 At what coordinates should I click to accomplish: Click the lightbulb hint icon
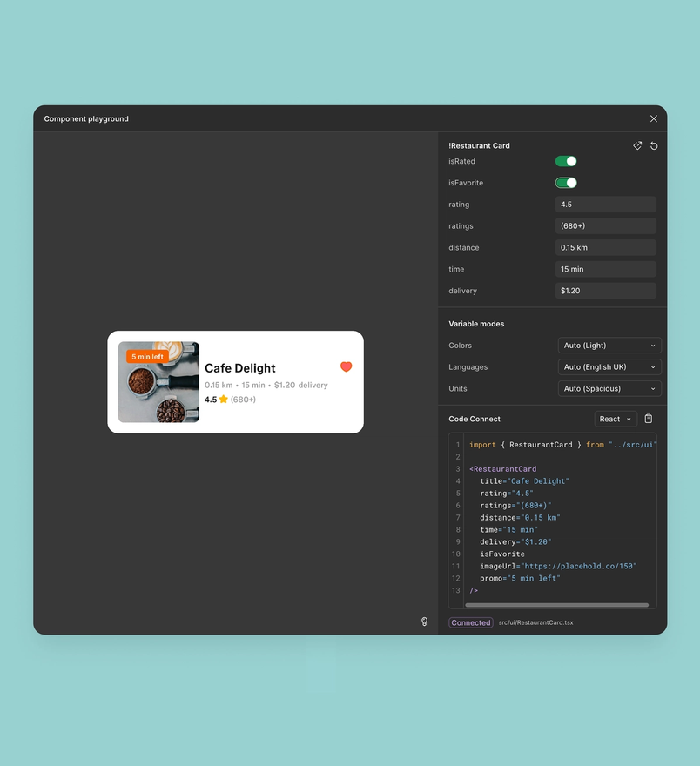coord(424,622)
